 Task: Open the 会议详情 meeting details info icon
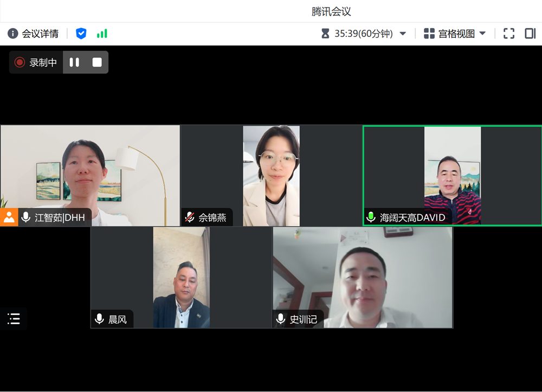[x=13, y=34]
